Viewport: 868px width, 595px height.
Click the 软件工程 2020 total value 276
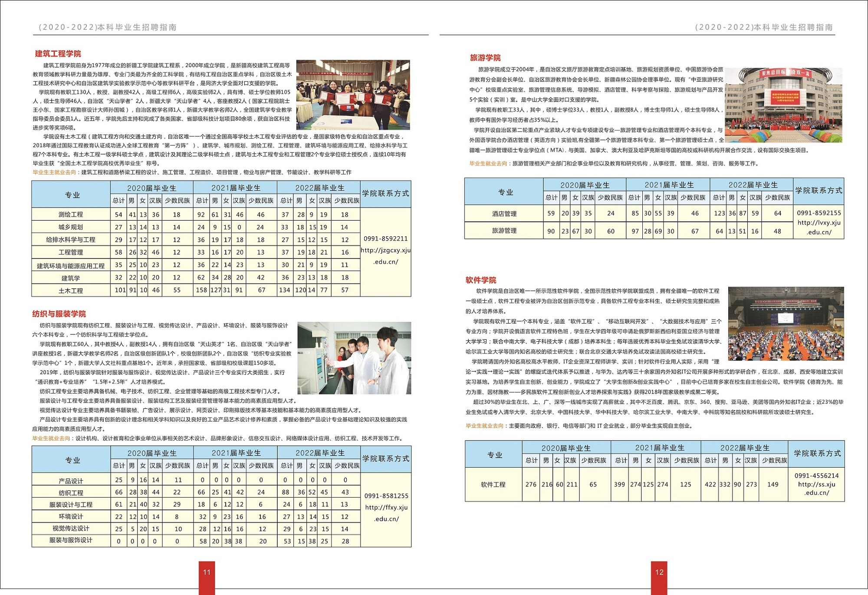click(531, 485)
